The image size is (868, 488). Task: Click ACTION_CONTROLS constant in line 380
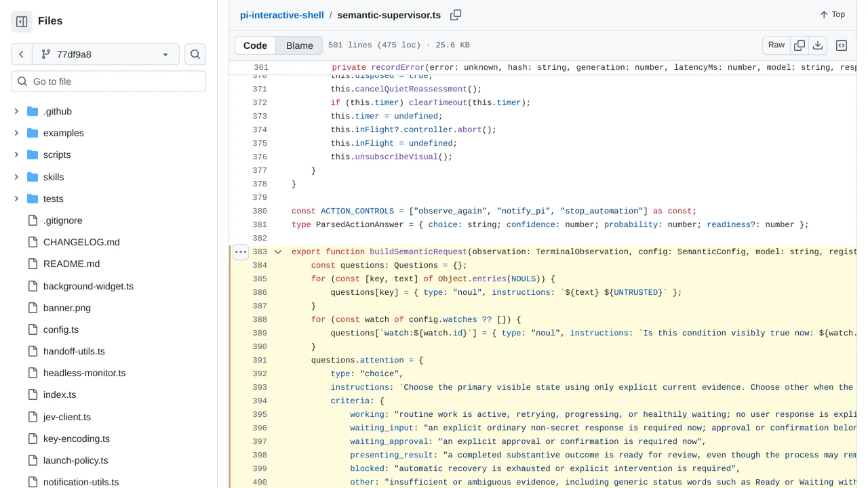pos(357,211)
